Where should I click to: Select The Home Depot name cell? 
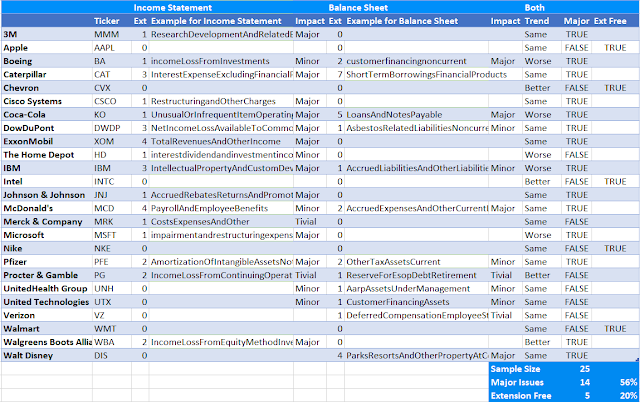click(x=47, y=155)
